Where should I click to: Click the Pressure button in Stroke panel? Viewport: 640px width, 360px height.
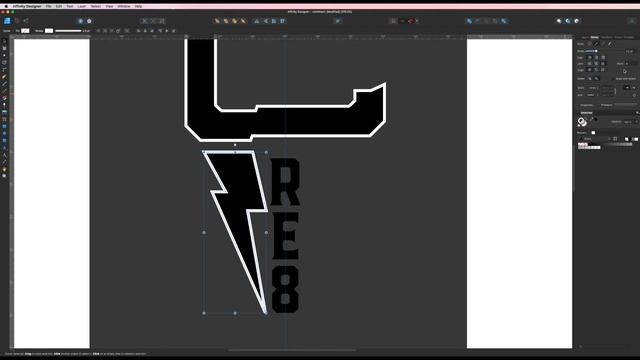tap(607, 105)
